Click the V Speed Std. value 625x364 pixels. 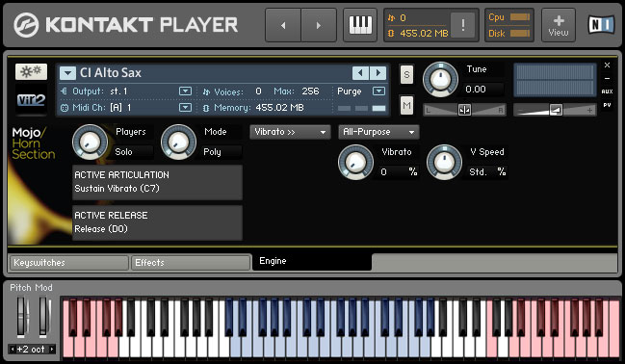[487, 172]
